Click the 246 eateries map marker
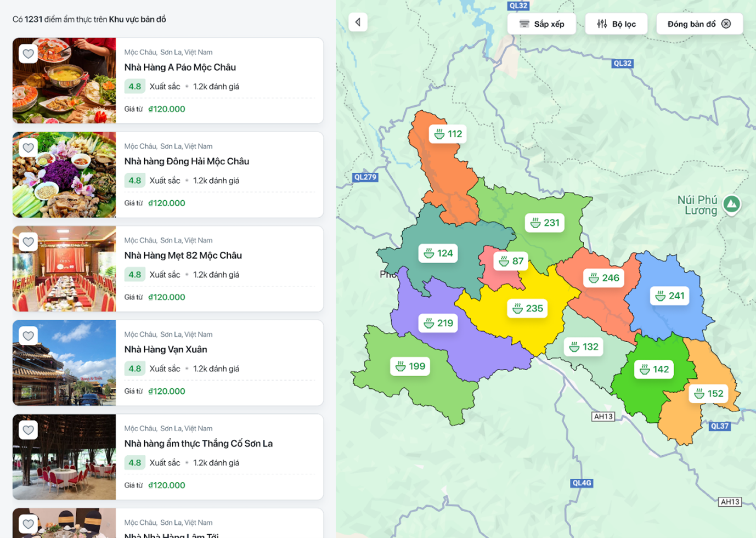Viewport: 756px width, 538px height. tap(603, 278)
